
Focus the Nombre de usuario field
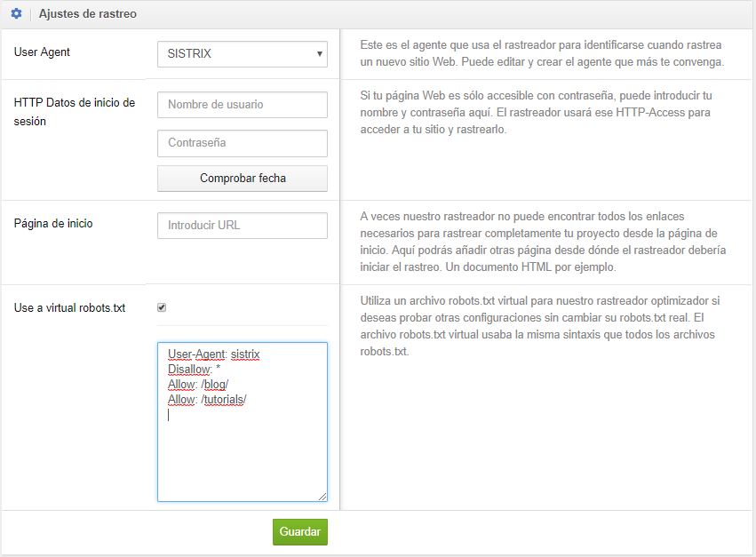click(x=242, y=105)
